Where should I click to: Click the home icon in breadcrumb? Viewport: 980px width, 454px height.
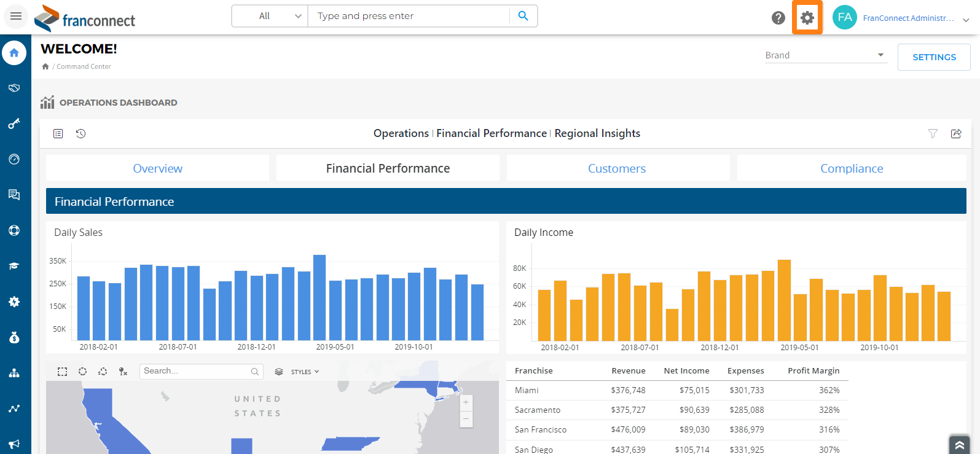pos(45,66)
